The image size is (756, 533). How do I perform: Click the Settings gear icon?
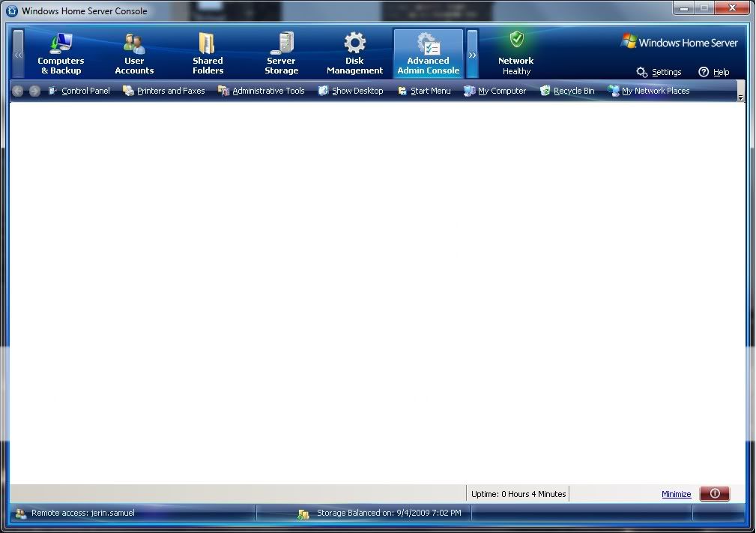641,73
